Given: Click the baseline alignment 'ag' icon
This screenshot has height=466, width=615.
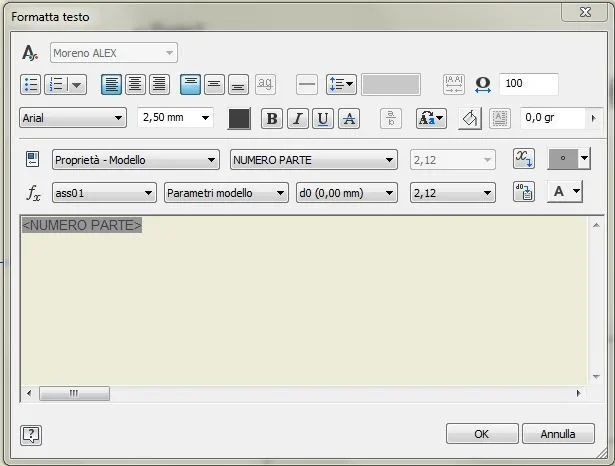Looking at the screenshot, I should point(265,84).
